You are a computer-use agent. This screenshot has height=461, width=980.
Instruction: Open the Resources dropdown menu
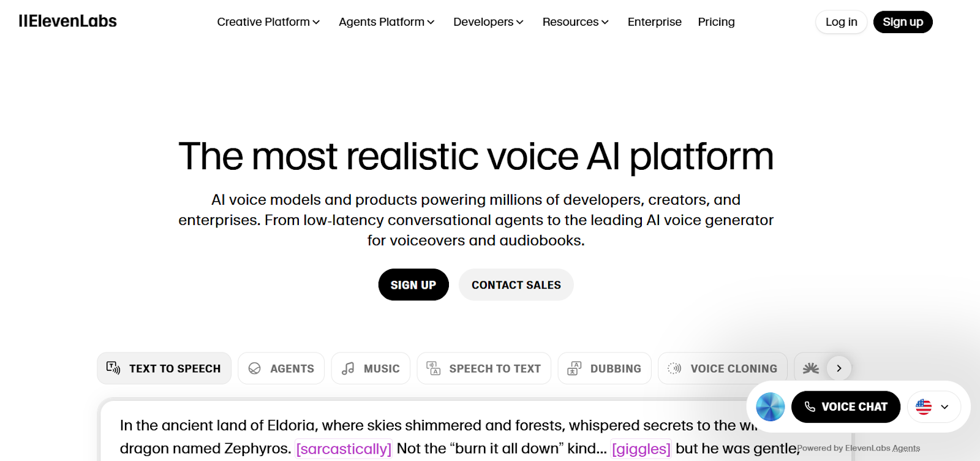point(575,21)
